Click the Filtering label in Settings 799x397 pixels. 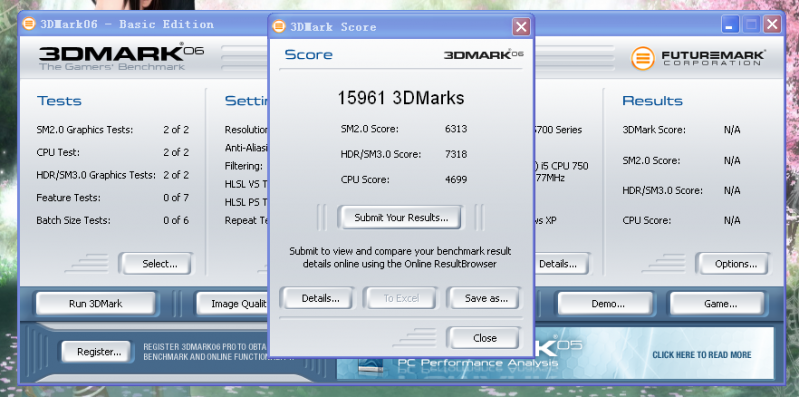[244, 166]
